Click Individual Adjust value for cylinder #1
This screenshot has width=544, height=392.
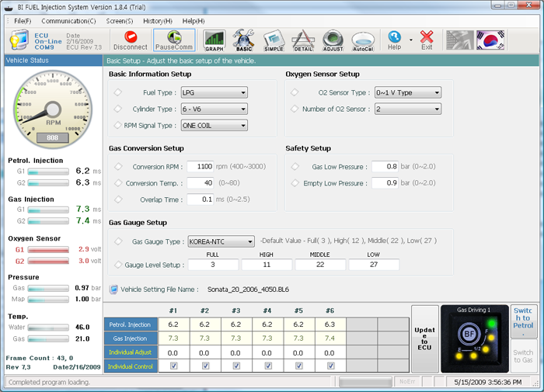click(174, 352)
